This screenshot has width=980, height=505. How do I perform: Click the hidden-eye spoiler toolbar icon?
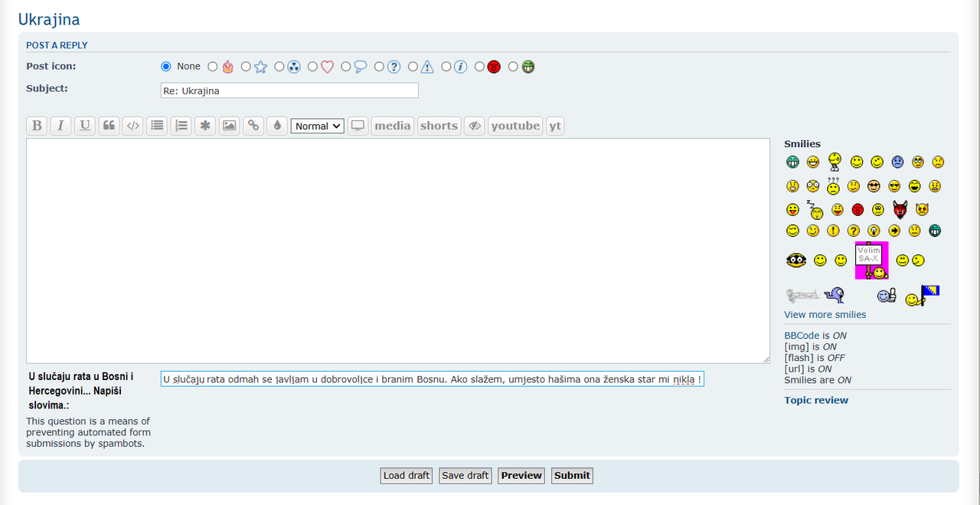(475, 126)
